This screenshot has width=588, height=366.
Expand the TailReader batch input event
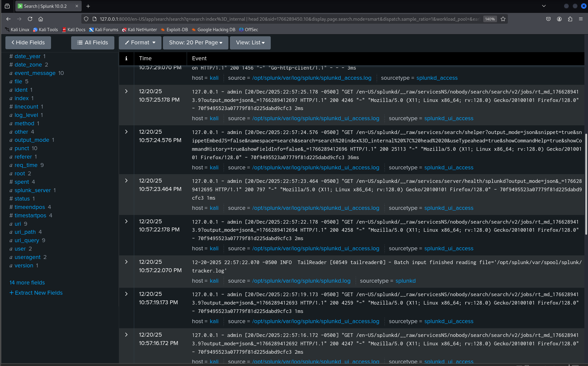(126, 262)
